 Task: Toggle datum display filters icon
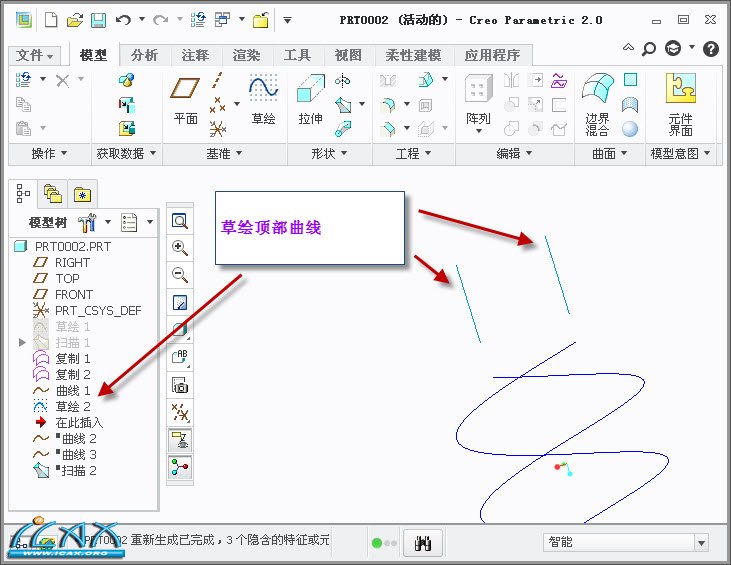[180, 413]
